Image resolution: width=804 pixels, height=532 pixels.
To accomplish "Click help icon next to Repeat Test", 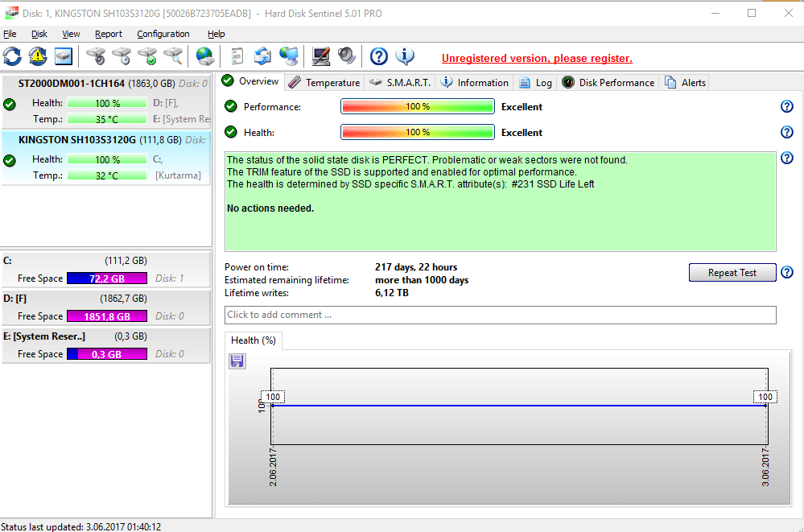I will point(786,272).
